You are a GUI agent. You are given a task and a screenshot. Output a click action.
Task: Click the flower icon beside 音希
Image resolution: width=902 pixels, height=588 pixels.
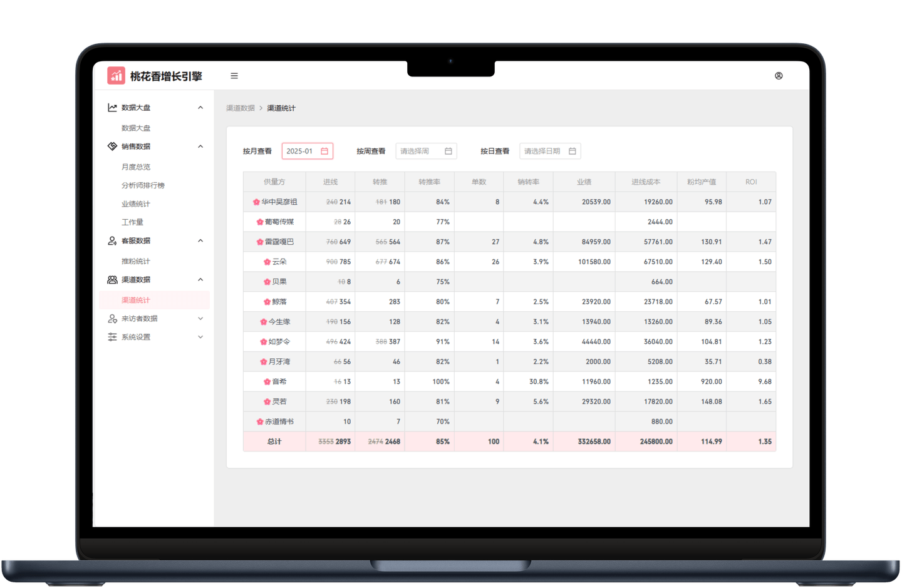coord(267,382)
